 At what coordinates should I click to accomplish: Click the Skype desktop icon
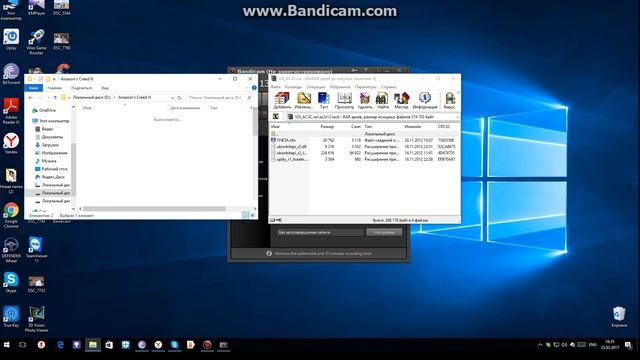pos(11,282)
